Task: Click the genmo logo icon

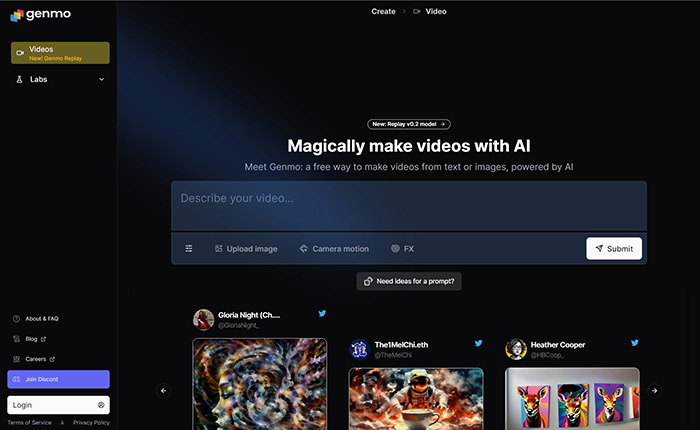Action: click(x=17, y=15)
